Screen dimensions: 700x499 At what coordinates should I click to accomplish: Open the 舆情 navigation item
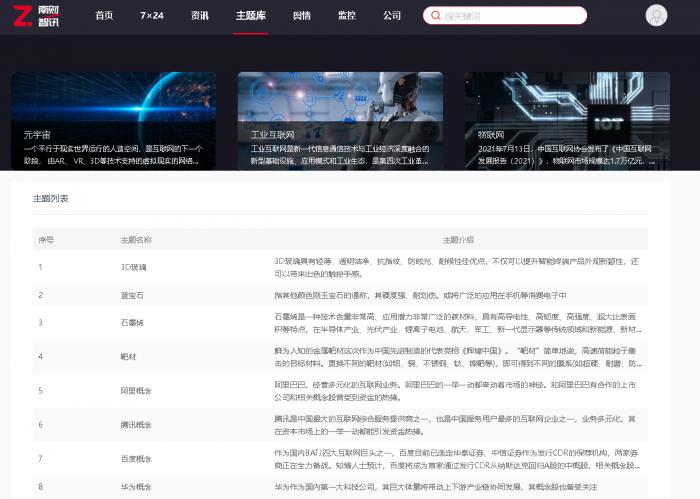tap(301, 16)
